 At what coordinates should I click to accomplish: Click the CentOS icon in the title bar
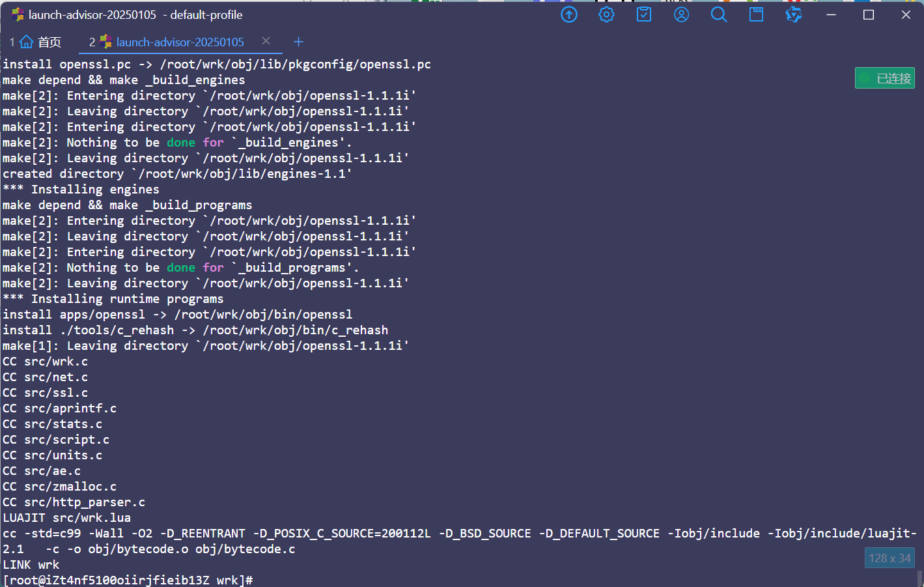[x=18, y=14]
